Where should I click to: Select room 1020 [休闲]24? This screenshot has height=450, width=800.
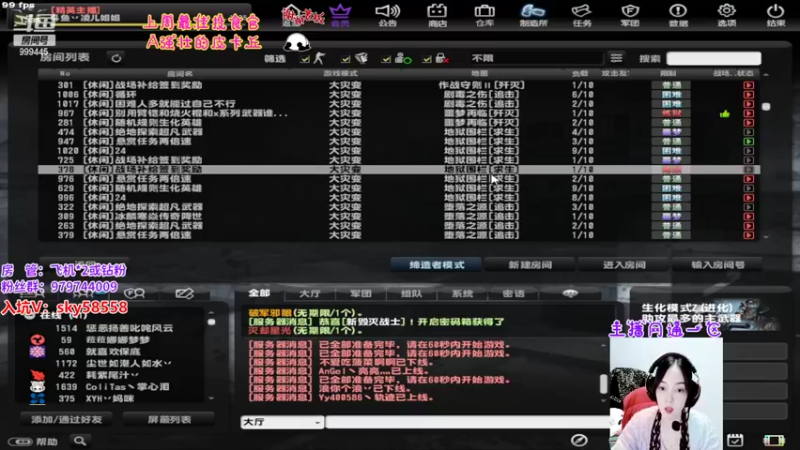399,151
